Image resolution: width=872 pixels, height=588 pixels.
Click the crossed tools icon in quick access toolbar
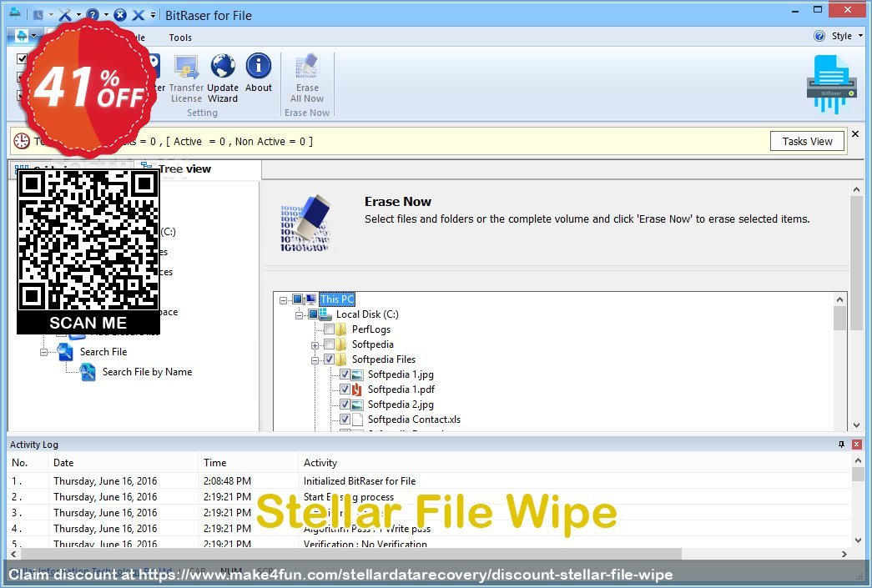pos(65,14)
